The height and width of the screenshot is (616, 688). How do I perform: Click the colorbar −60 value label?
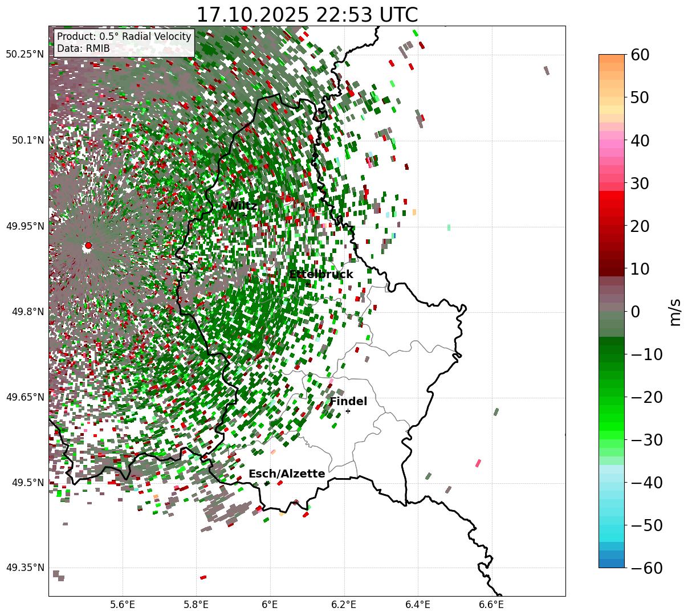[646, 568]
